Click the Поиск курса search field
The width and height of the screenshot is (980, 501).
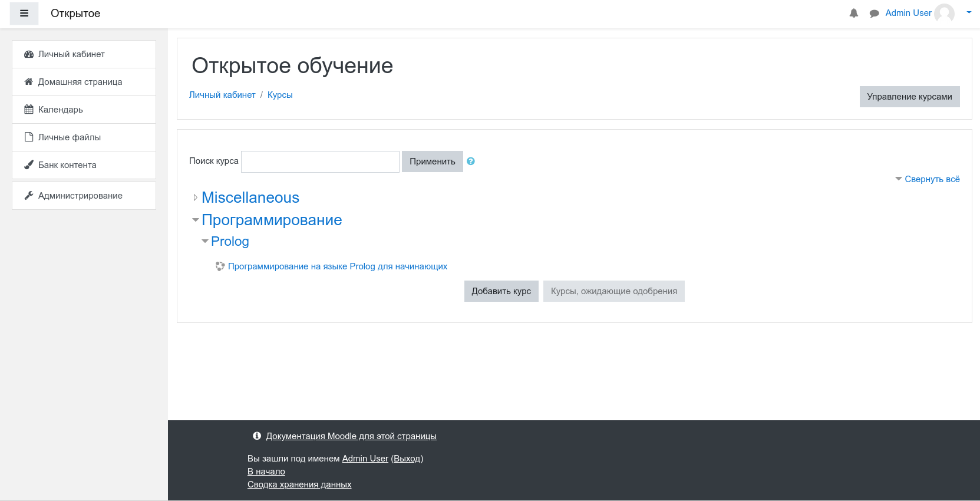(320, 161)
